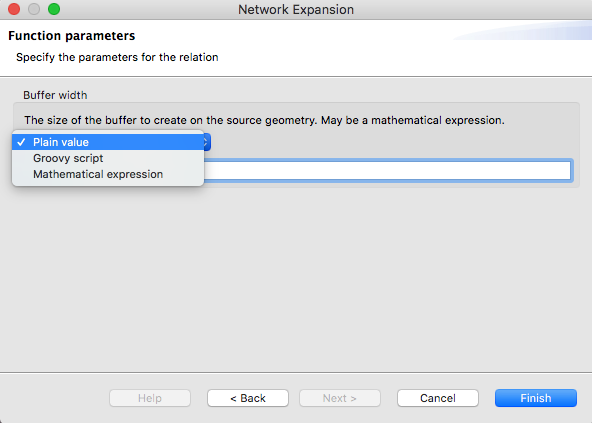Click the "Specify the parameters for the relation" text

click(117, 57)
